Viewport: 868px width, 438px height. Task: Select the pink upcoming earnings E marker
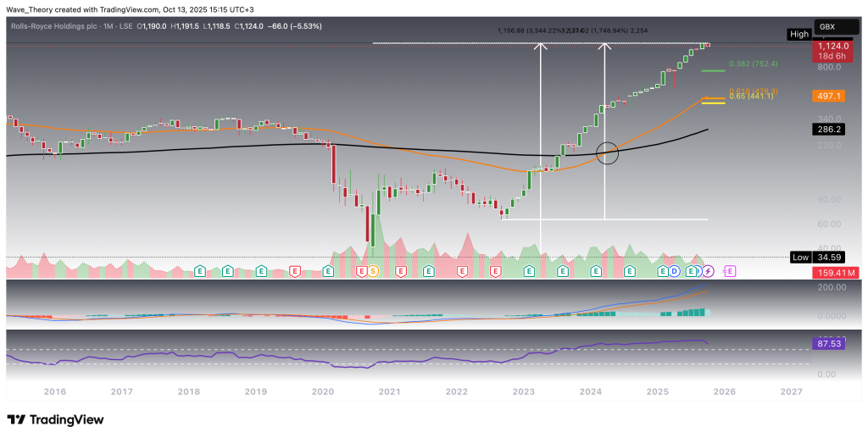click(x=731, y=271)
